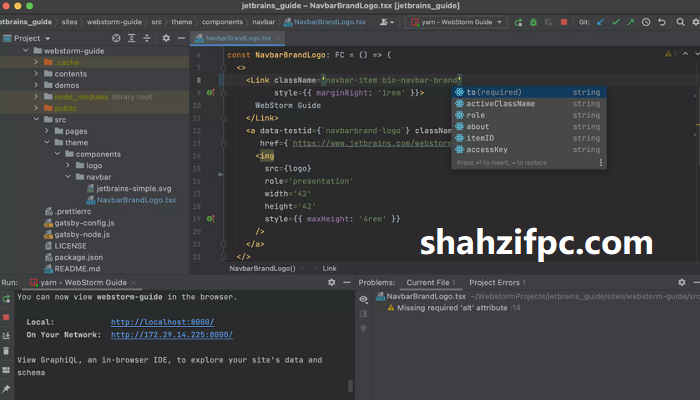Image resolution: width=700 pixels, height=400 pixels.
Task: Go to next highlighted error arrow
Action: (696, 54)
